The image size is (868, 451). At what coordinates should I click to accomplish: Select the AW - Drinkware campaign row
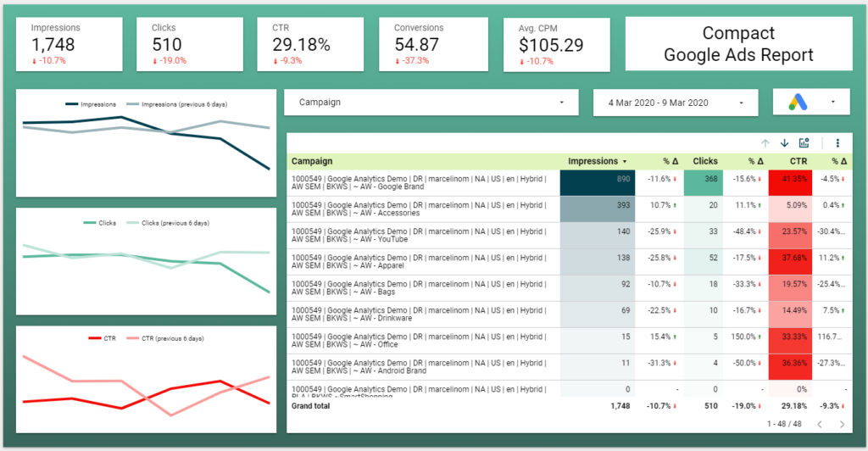569,315
